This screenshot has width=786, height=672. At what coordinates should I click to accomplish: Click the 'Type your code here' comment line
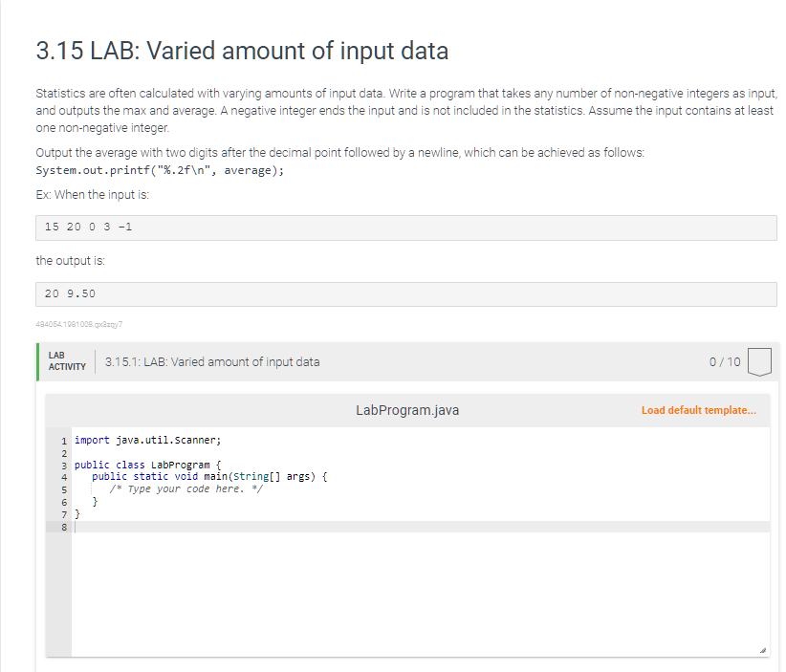186,489
